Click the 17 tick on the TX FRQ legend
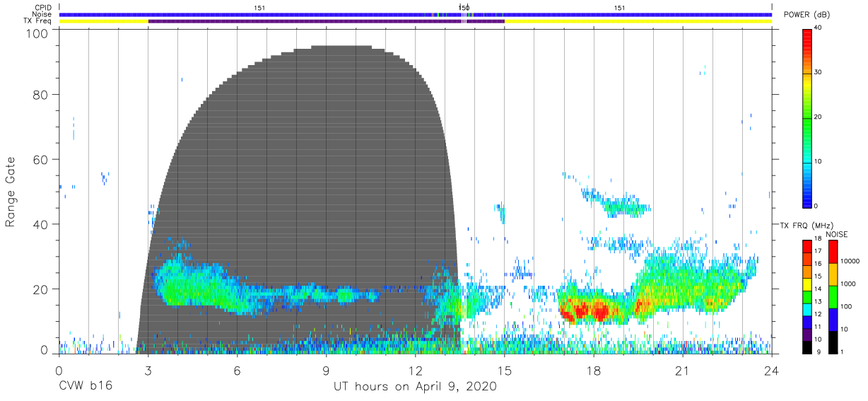This screenshot has width=868, height=401. [x=818, y=250]
